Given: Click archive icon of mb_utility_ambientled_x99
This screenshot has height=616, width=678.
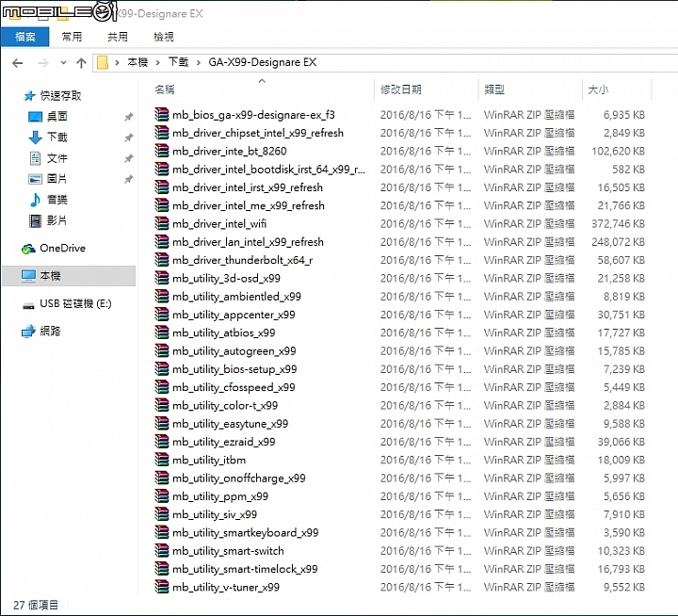Looking at the screenshot, I should pyautogui.click(x=162, y=296).
